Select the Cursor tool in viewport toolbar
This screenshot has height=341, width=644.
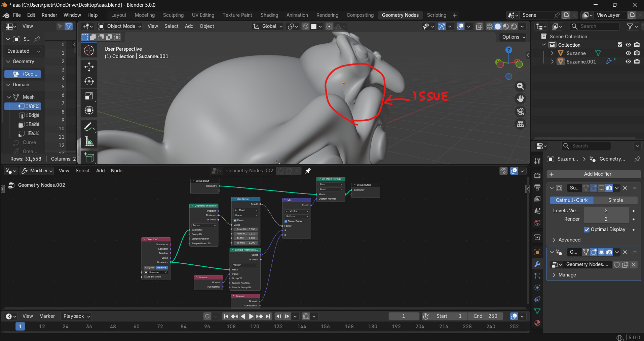pos(89,51)
